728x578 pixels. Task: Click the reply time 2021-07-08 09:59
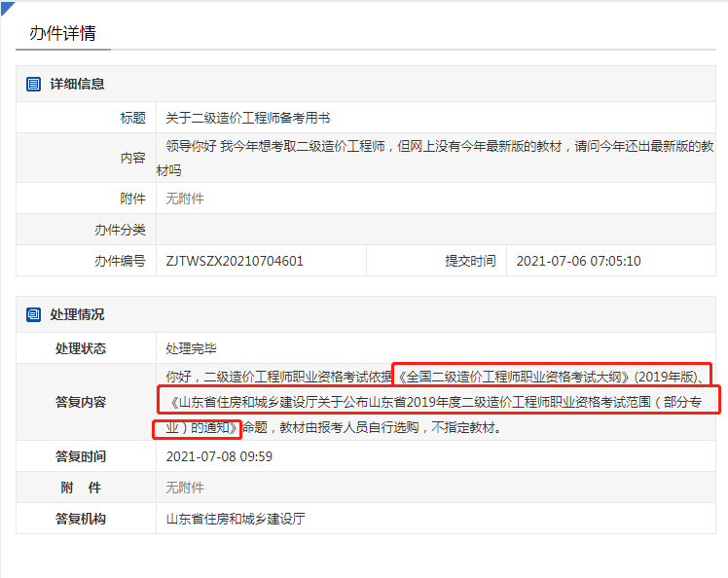(x=219, y=456)
